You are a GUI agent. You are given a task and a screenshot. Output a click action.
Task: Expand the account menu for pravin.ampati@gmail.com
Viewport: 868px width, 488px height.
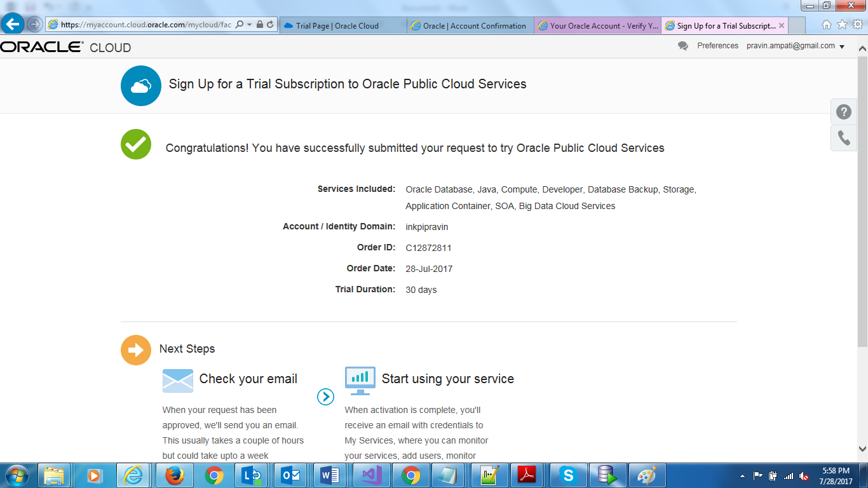pos(843,46)
